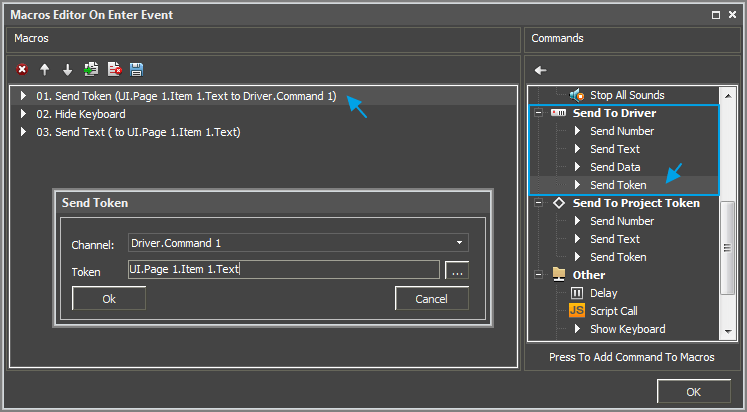This screenshot has height=412, width=747.
Task: Select macro row 01. Send Token text
Action: 186,96
